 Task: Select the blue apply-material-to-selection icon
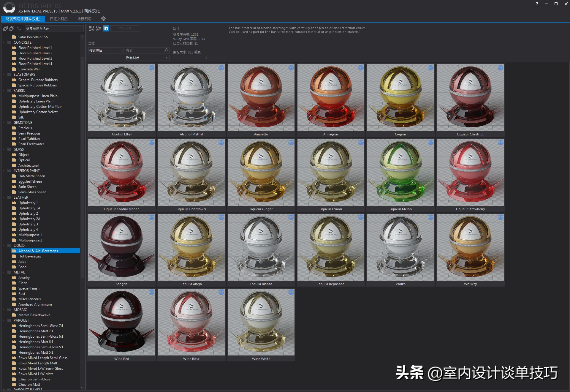[106, 29]
